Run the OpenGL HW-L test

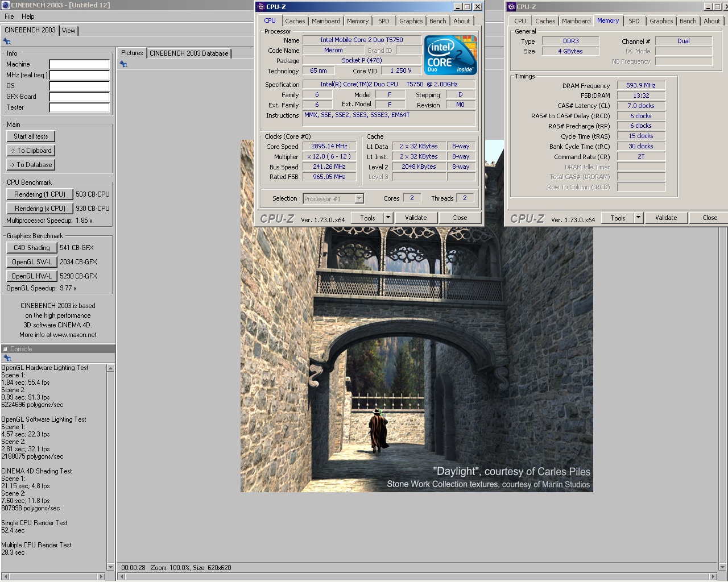point(32,276)
